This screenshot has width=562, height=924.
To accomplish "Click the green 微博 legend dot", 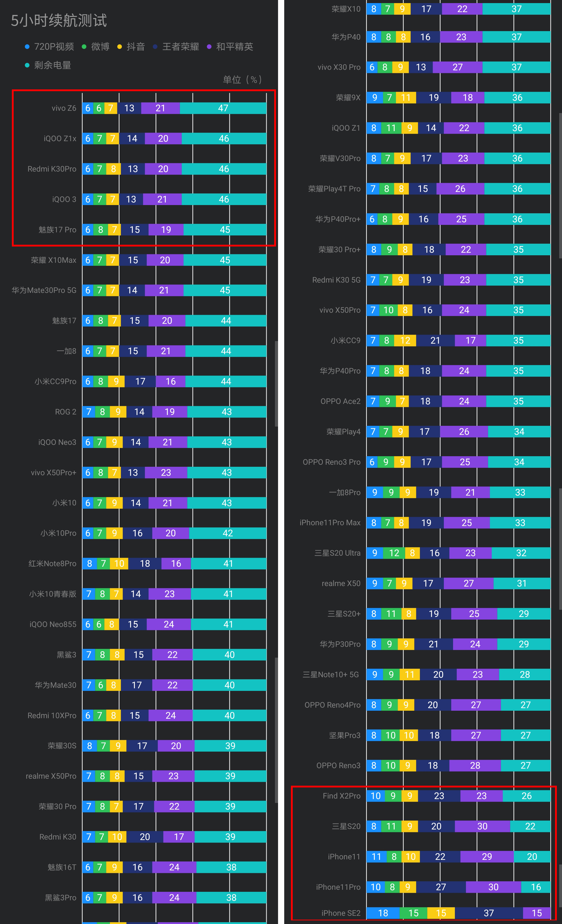I will click(84, 47).
